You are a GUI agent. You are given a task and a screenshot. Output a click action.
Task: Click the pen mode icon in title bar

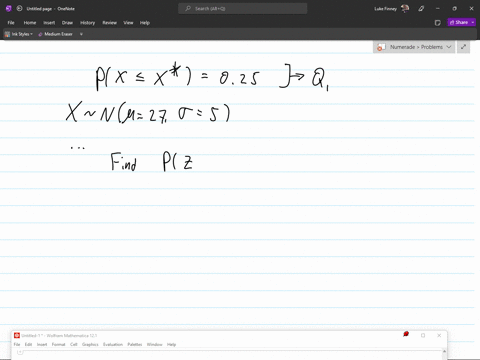click(421, 9)
